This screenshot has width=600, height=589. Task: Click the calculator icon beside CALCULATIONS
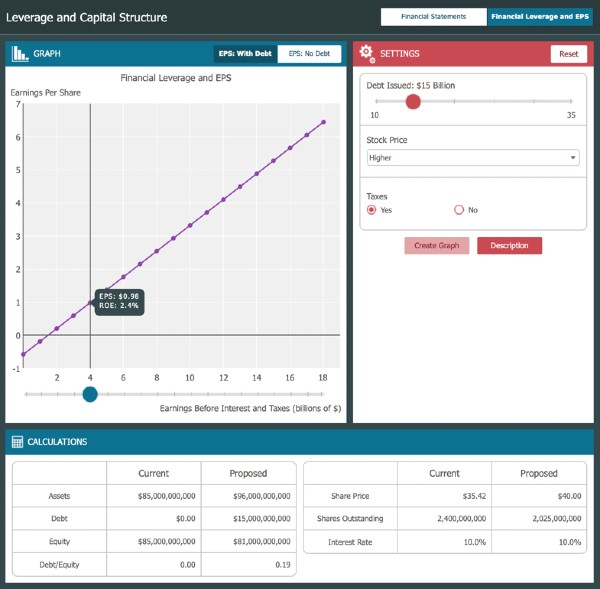tap(17, 442)
